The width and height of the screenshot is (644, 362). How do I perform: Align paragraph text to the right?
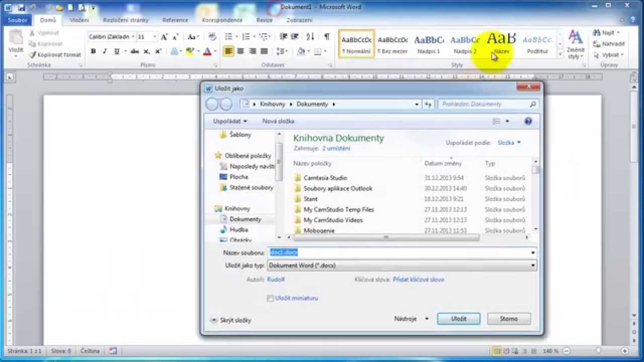coord(252,51)
